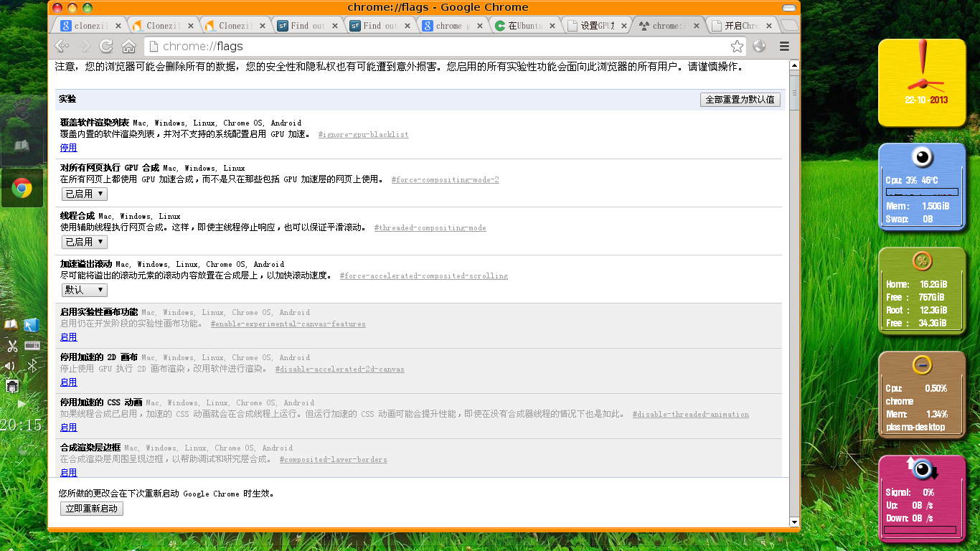Click the #disable-accelerated-2d-canvas anchor link
This screenshot has height=551, width=980.
(x=340, y=369)
